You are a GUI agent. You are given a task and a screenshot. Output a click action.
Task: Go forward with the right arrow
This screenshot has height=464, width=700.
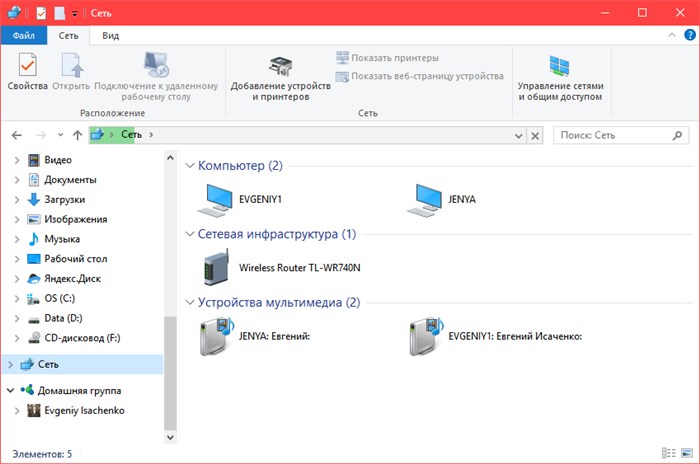(x=41, y=135)
